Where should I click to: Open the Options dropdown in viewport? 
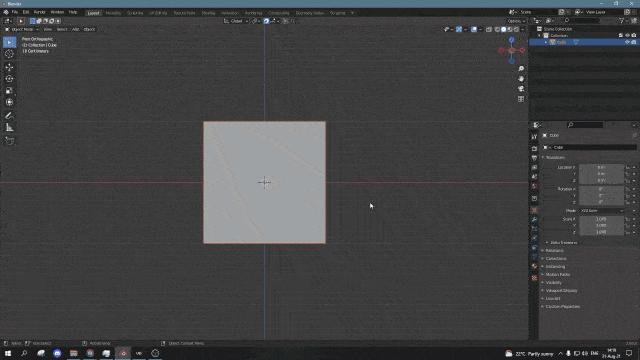[x=516, y=21]
